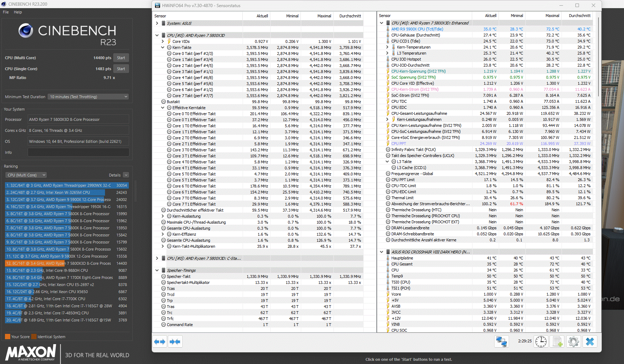Click the circle icon beside DRAM-Lesebandbreite
The width and height of the screenshot is (624, 364).
click(388, 228)
